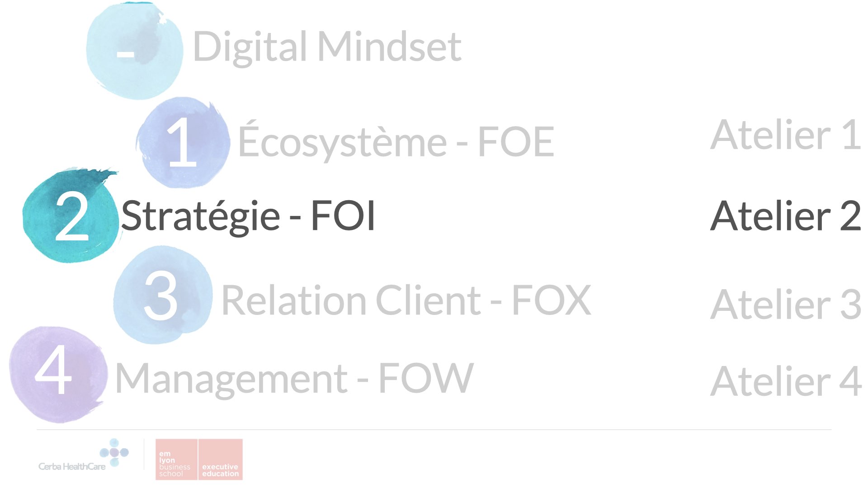Click the horizontal divider line above logos
The width and height of the screenshot is (868, 488).
pos(434,429)
